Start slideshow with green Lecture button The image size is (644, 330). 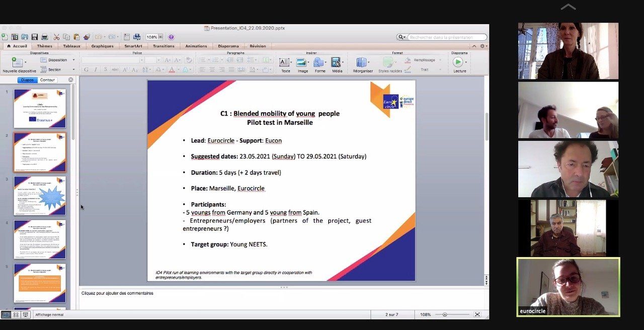[x=457, y=62]
